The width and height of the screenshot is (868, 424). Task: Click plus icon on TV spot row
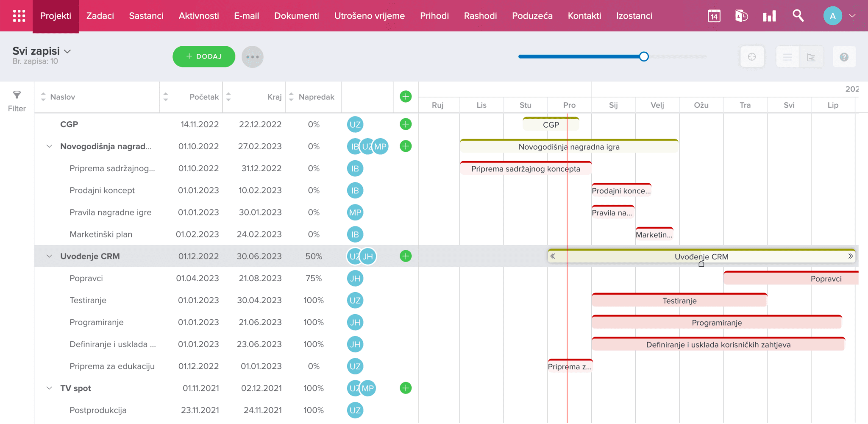click(406, 388)
